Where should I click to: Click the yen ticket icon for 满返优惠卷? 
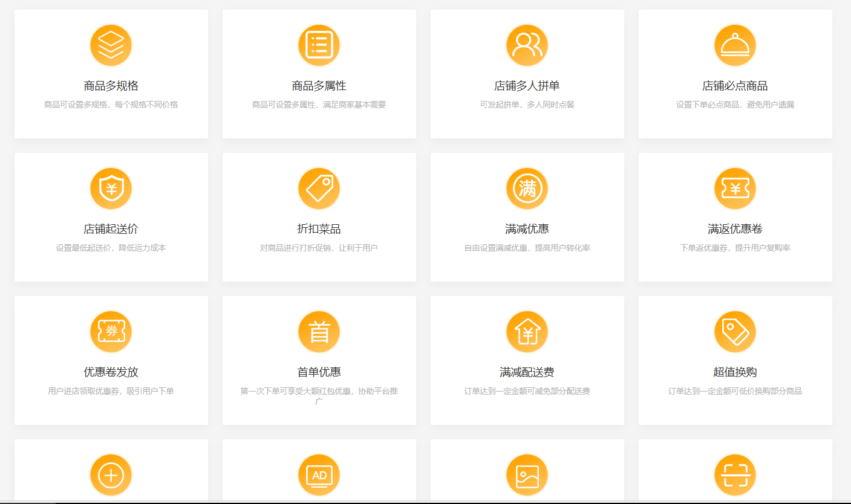pos(735,189)
